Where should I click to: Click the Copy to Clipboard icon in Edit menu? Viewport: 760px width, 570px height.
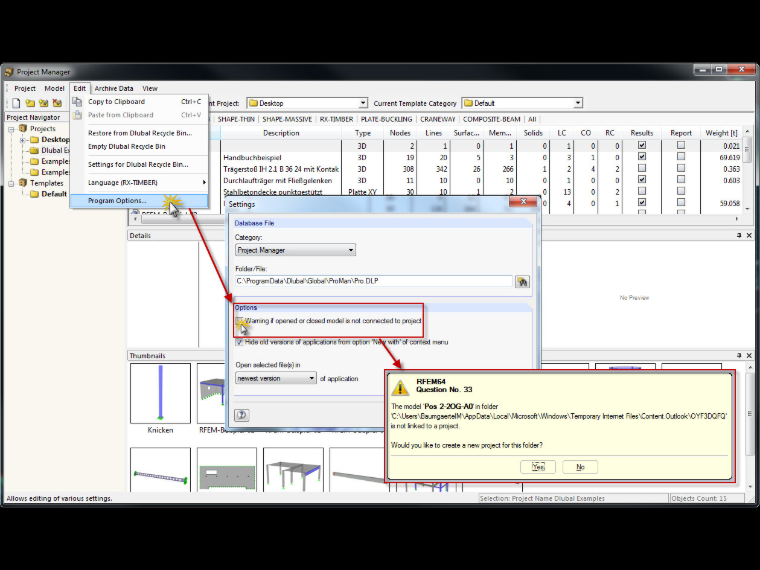pos(77,102)
